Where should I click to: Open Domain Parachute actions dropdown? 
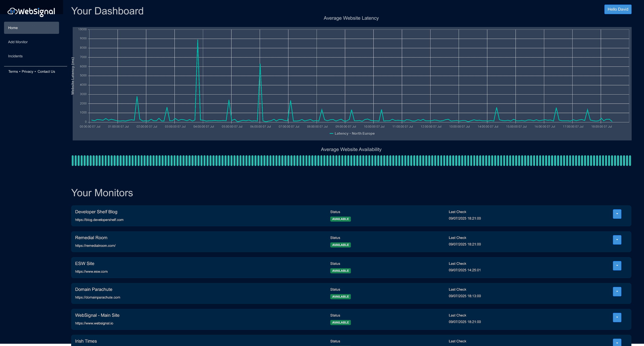tap(617, 291)
